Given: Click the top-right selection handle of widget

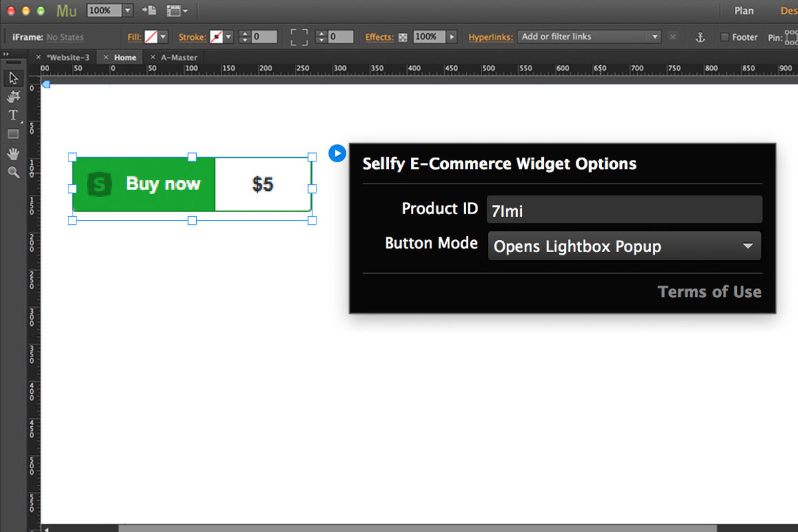Looking at the screenshot, I should (312, 158).
